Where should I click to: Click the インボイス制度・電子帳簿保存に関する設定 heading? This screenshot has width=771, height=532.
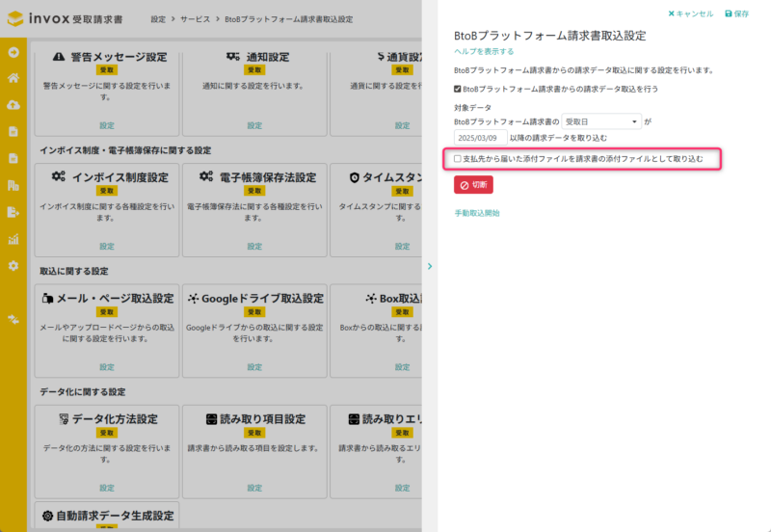125,150
